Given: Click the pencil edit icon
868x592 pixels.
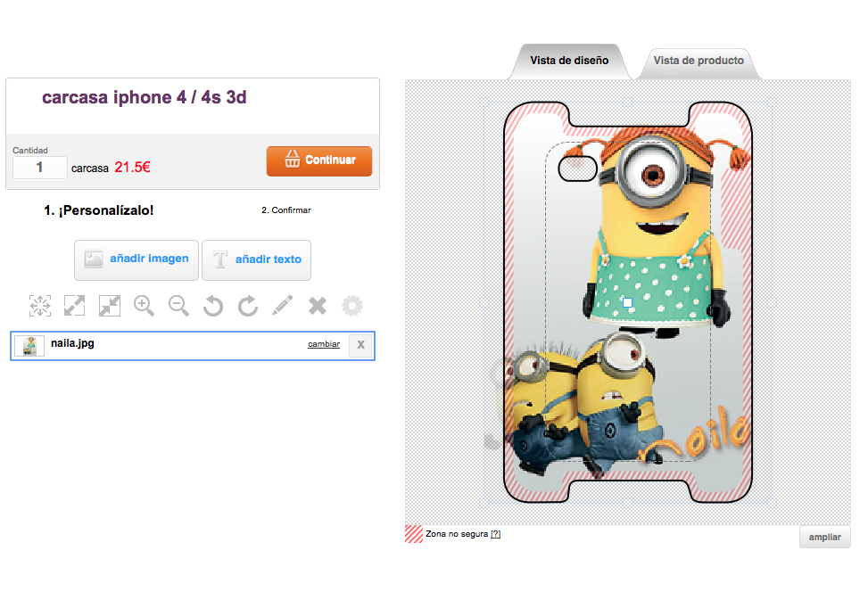Looking at the screenshot, I should tap(282, 306).
